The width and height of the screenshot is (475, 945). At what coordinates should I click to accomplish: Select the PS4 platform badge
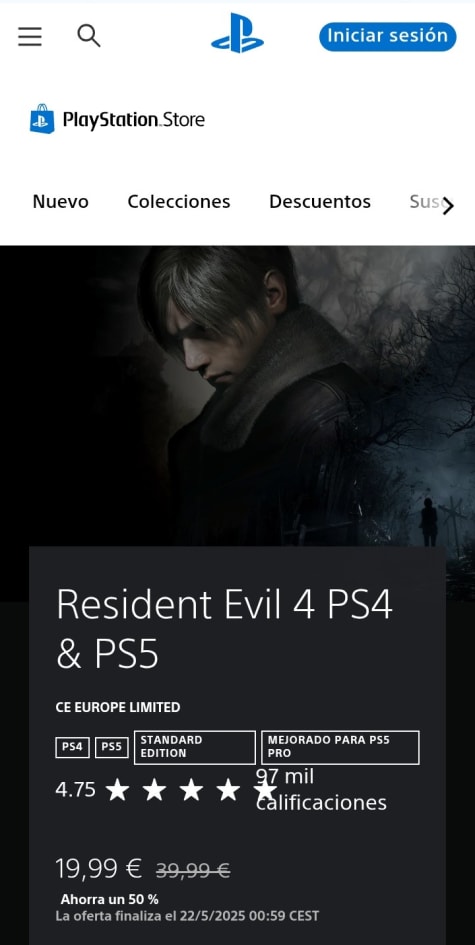tap(72, 747)
